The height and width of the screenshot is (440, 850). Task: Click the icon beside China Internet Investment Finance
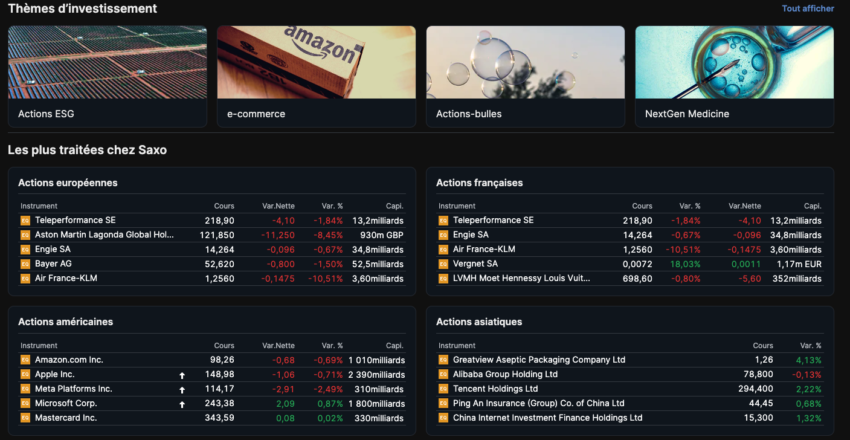click(443, 418)
